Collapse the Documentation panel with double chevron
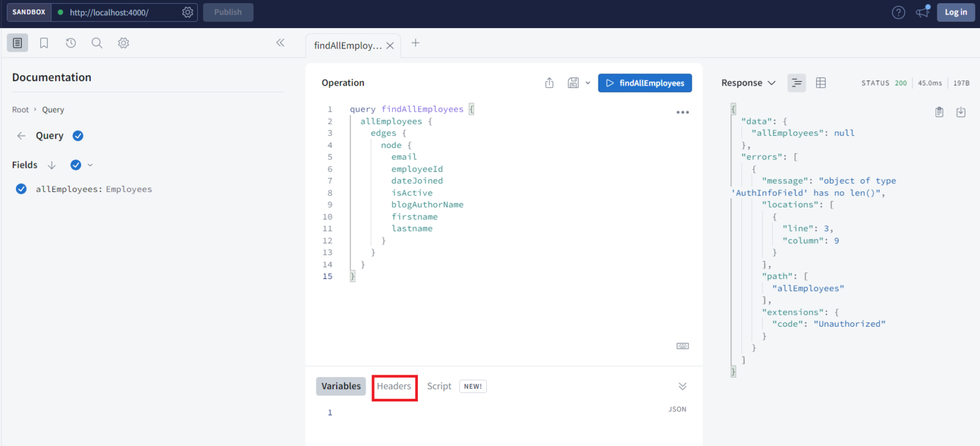This screenshot has height=446, width=980. [280, 43]
